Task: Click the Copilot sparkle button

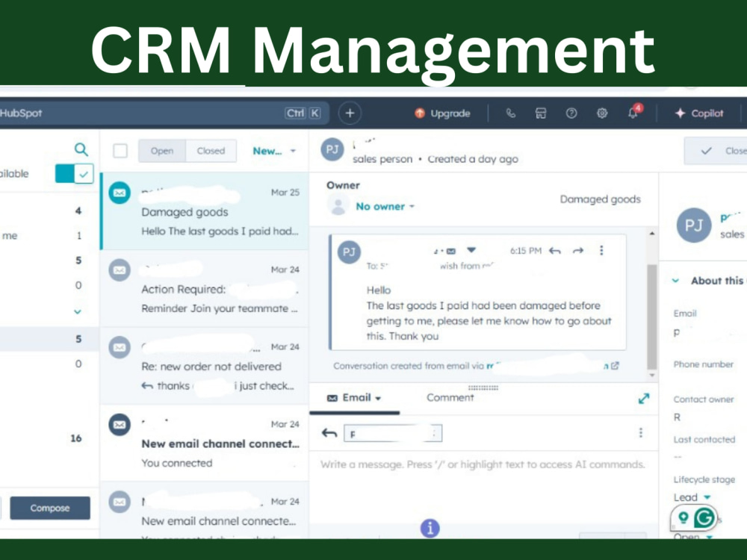Action: pyautogui.click(x=699, y=113)
